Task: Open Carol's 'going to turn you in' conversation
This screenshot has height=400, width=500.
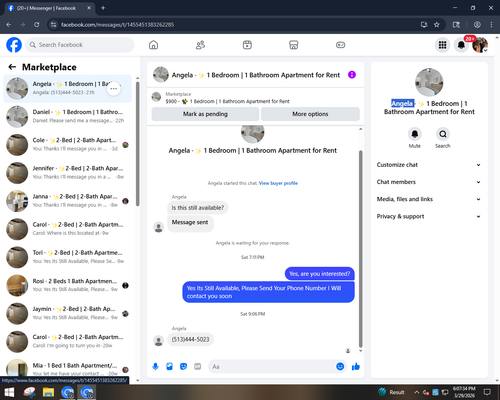Action: coord(67,342)
